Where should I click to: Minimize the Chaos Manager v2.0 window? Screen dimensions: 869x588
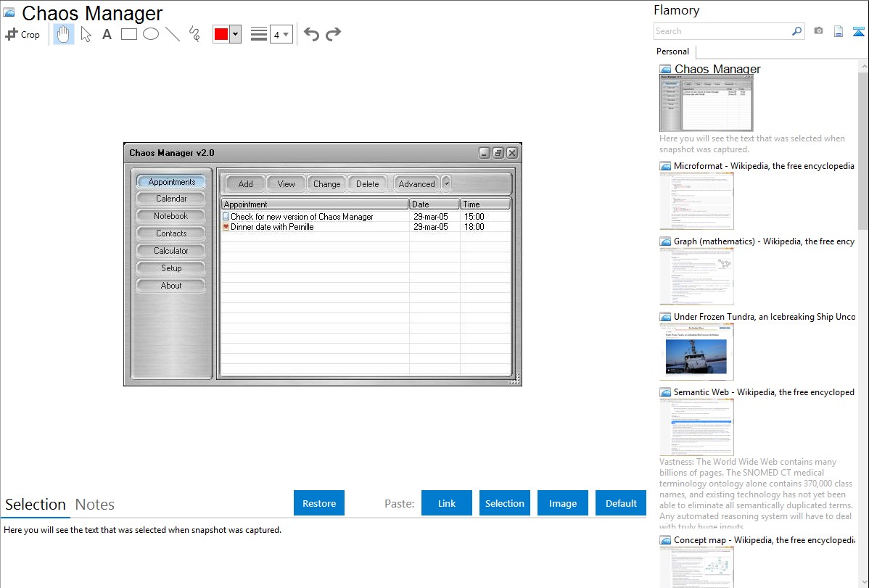click(484, 153)
